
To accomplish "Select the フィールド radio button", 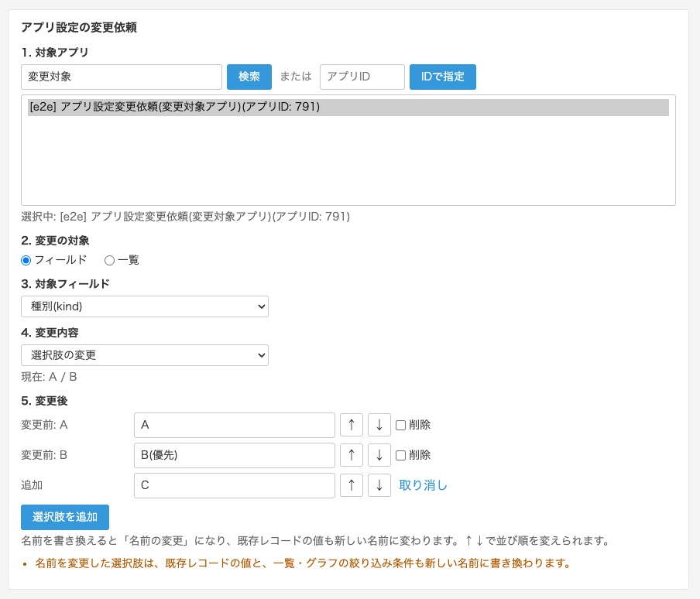I will 26,261.
